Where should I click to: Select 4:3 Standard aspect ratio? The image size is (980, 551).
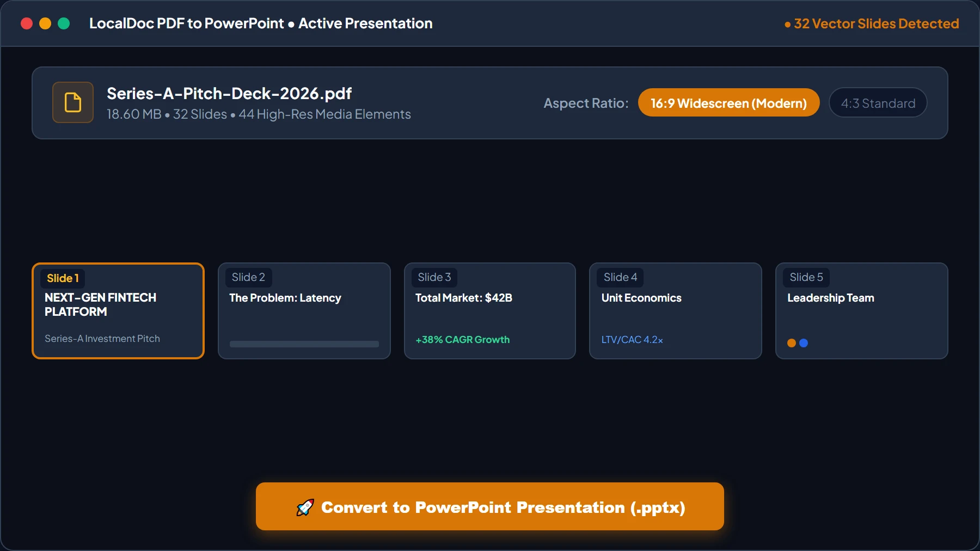click(878, 103)
